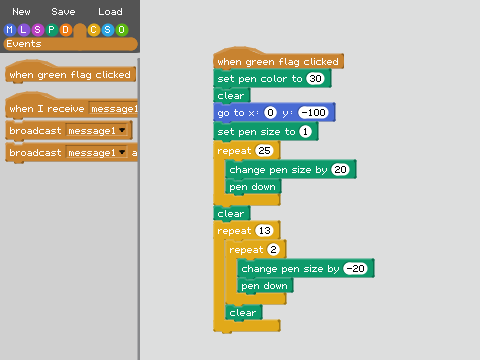Open the Motion category (blue M circle)

click(10, 30)
